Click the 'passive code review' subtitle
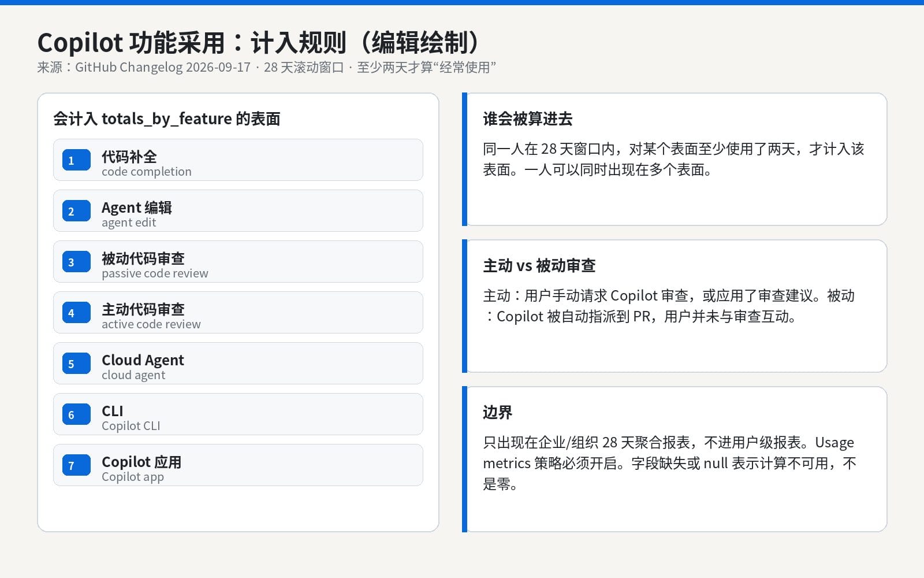 155,273
